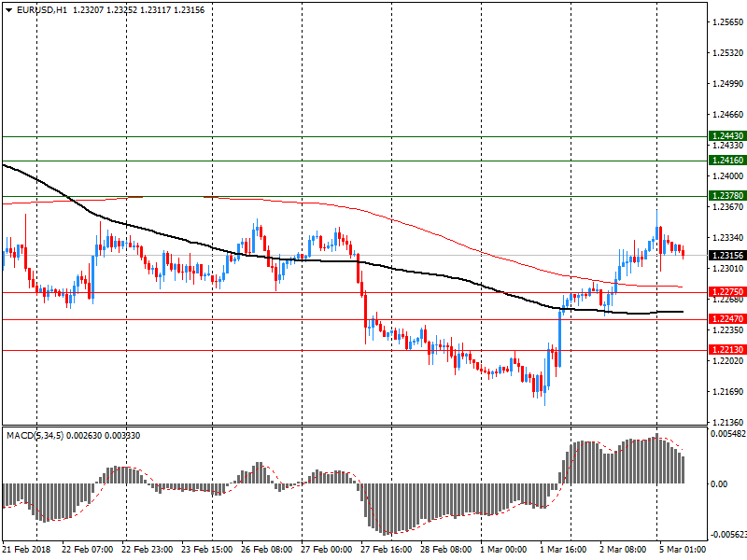The width and height of the screenshot is (747, 560).
Task: Click the 5 Mar 01:00 time label
Action: click(x=683, y=550)
